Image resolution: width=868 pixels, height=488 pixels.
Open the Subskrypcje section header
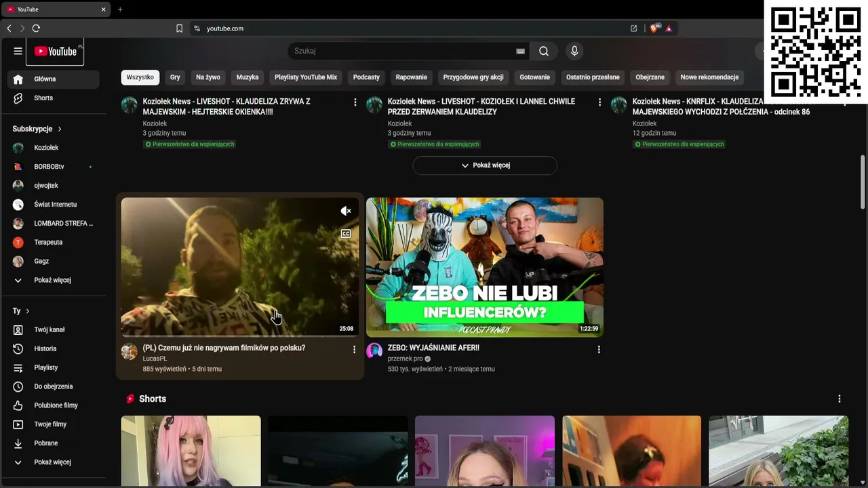(37, 129)
